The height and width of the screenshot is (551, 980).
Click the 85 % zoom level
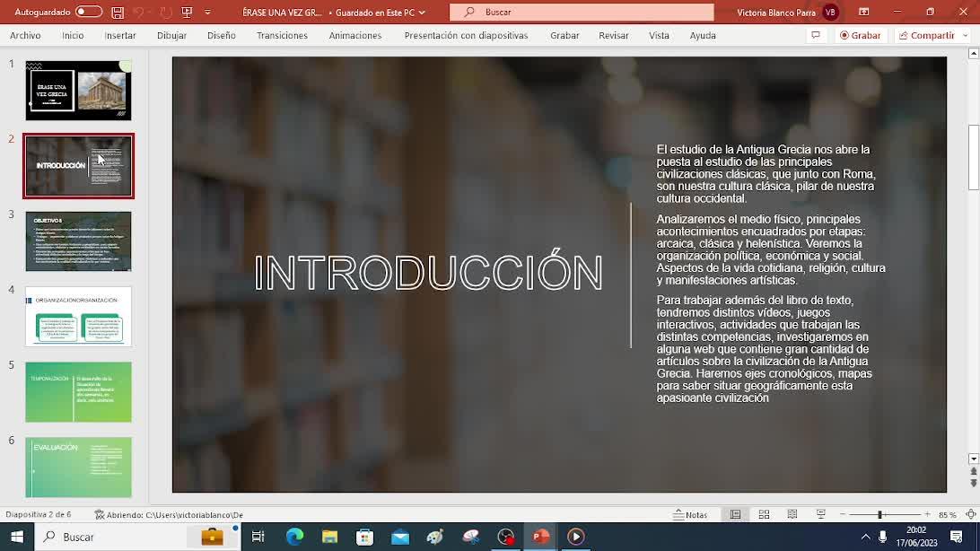click(948, 515)
